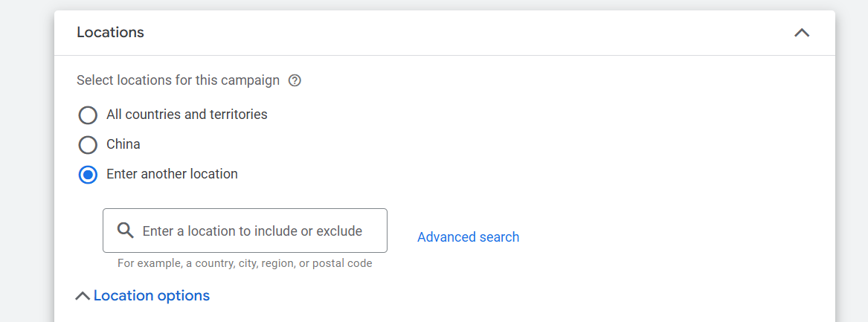The width and height of the screenshot is (868, 322).
Task: Click the Location options text link
Action: click(x=152, y=296)
